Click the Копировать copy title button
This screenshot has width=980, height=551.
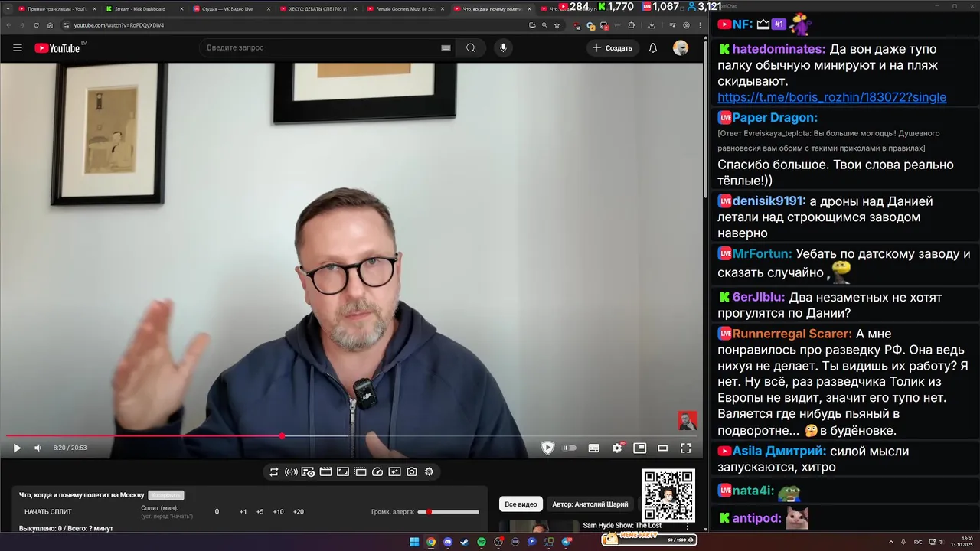[166, 495]
